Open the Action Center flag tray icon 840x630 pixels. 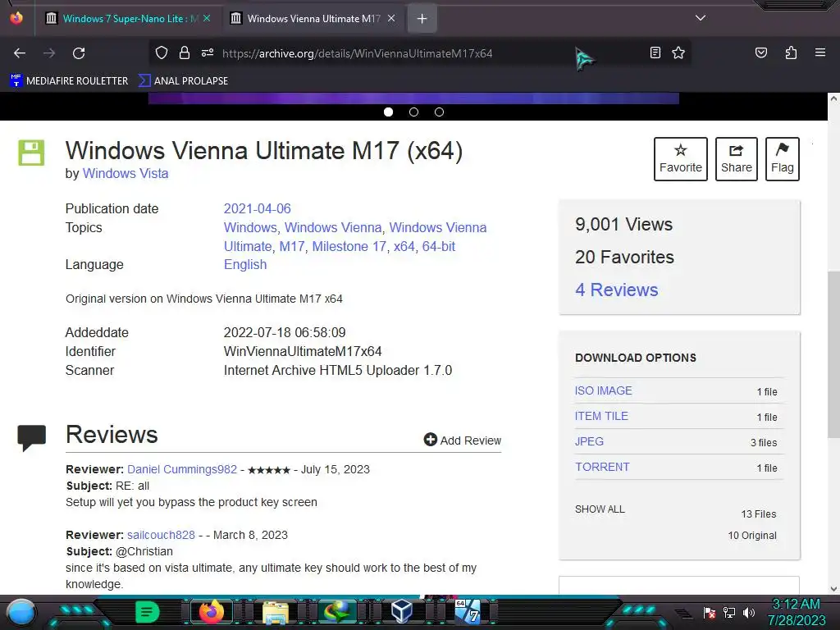coord(710,612)
